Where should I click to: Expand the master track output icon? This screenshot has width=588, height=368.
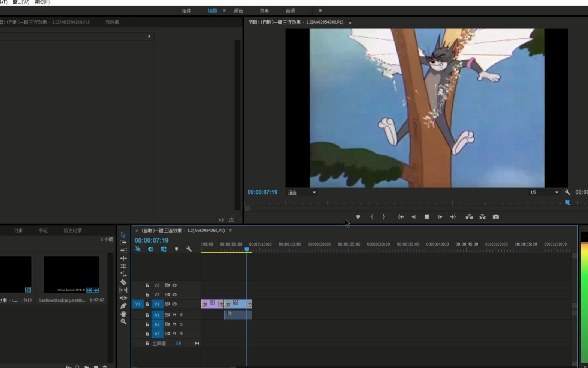197,343
